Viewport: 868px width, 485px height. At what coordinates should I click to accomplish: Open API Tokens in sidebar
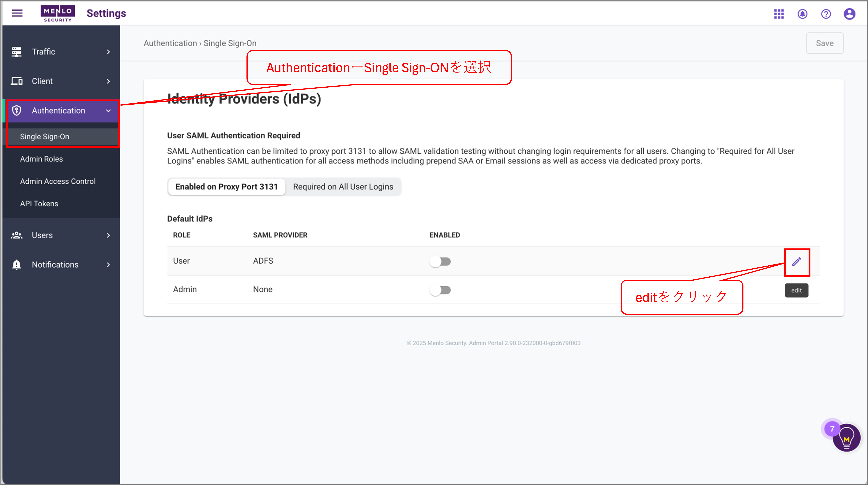[x=39, y=204]
